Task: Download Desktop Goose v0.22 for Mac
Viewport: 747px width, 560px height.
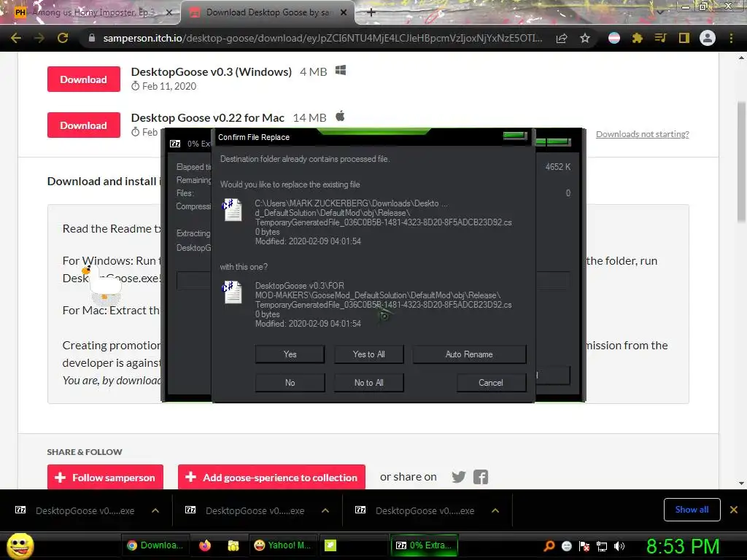Action: (x=83, y=125)
